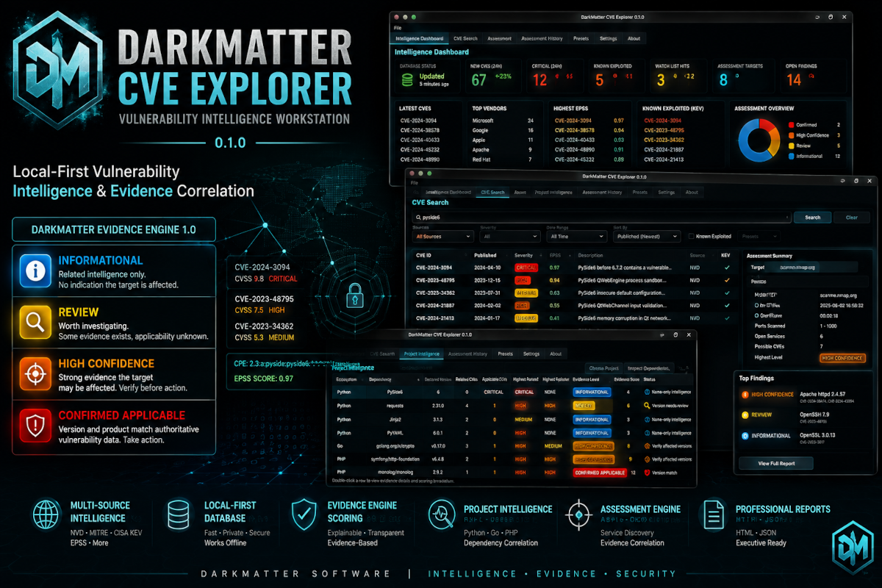
Task: Click the Clear button in CVE Search
Action: (851, 218)
